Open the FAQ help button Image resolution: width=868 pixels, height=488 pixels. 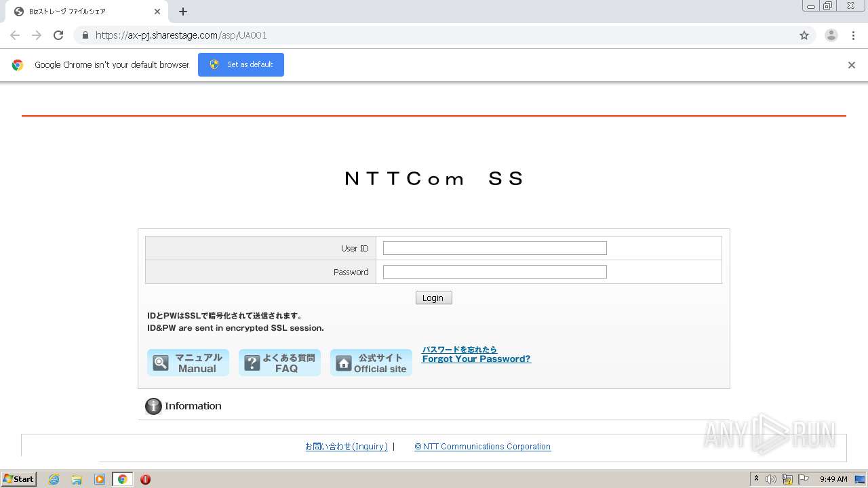[x=279, y=363]
